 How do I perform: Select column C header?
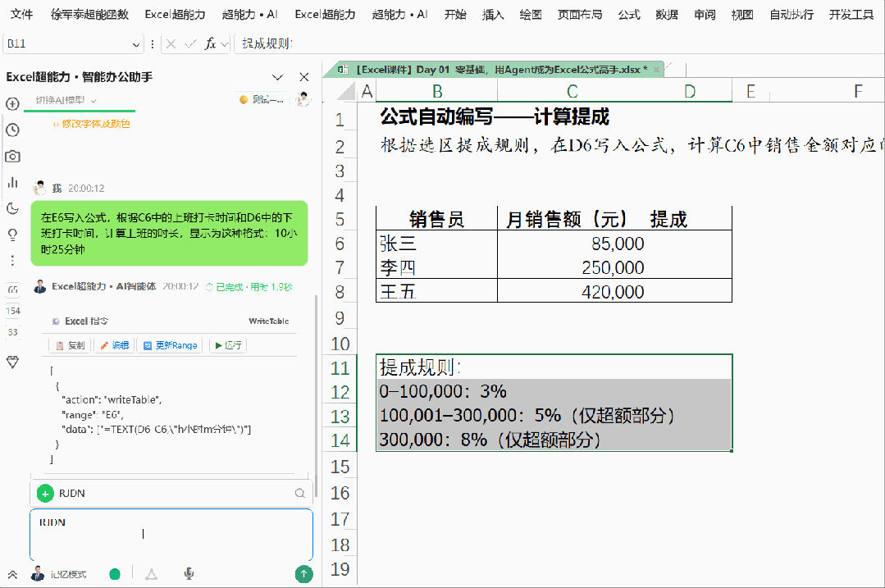(572, 91)
